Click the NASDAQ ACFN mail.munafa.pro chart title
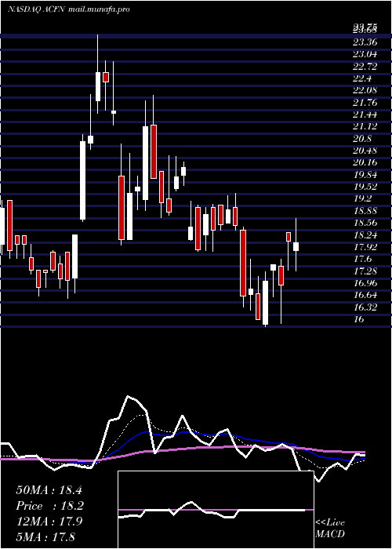This screenshot has height=549, width=392. point(69,9)
